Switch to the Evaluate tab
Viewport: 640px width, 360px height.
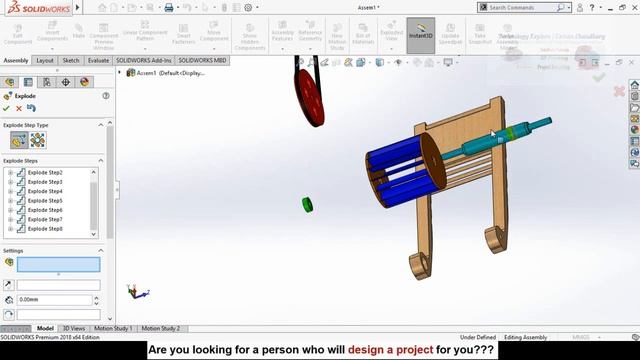pos(98,60)
